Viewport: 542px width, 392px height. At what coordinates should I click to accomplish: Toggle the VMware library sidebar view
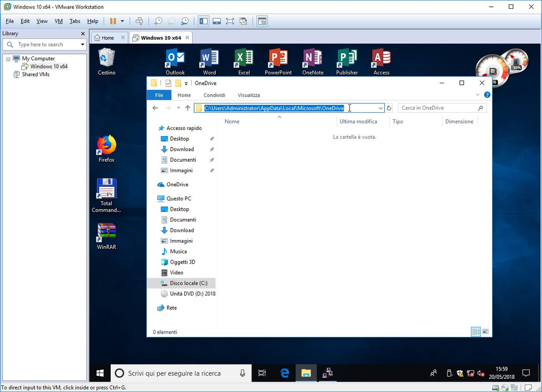[203, 21]
